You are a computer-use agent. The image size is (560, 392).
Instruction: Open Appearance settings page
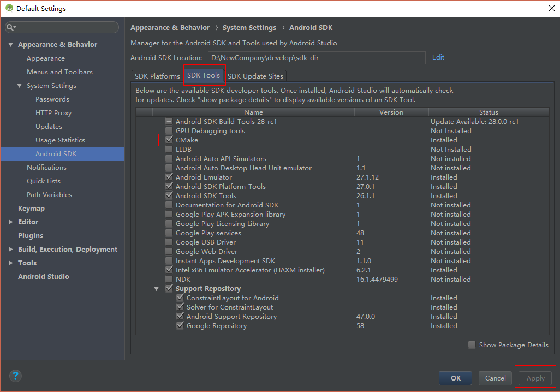click(46, 58)
